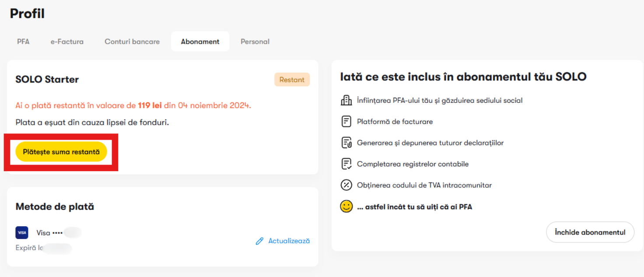The image size is (644, 277).
Task: Click the Închide abonamentul button
Action: (x=590, y=232)
